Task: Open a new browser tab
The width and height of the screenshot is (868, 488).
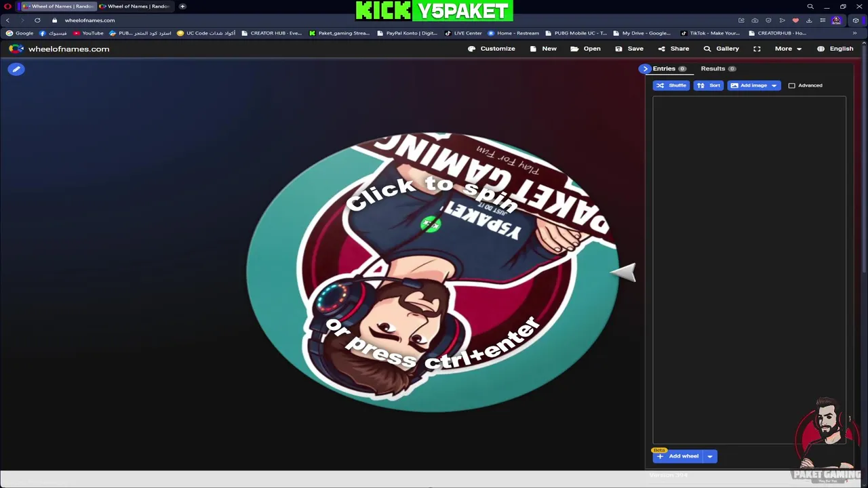Action: click(182, 6)
